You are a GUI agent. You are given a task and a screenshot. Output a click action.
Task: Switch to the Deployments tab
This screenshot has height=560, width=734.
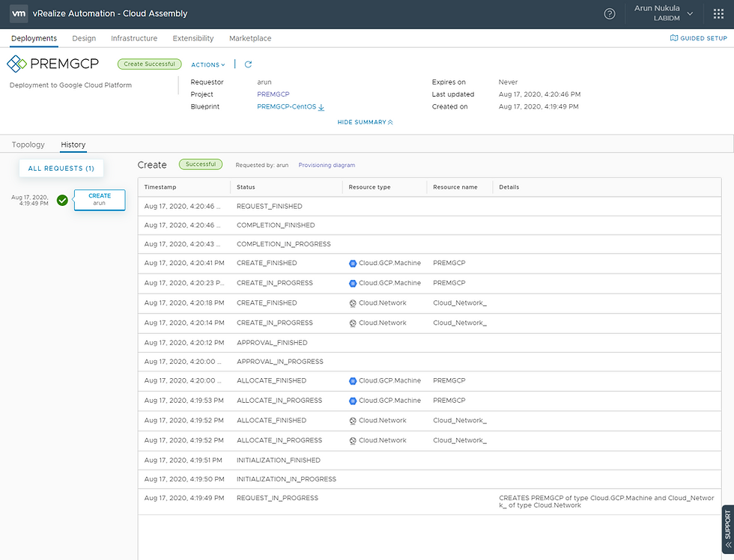[34, 38]
